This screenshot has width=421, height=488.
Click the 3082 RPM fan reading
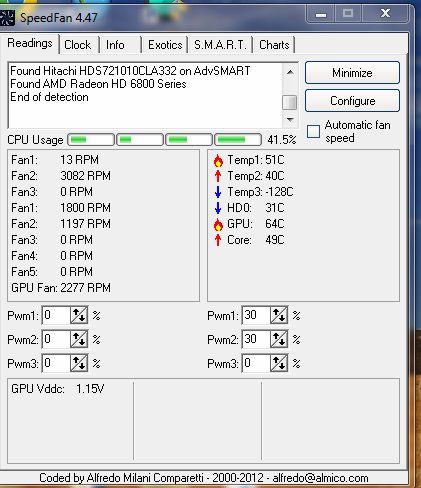(85, 176)
